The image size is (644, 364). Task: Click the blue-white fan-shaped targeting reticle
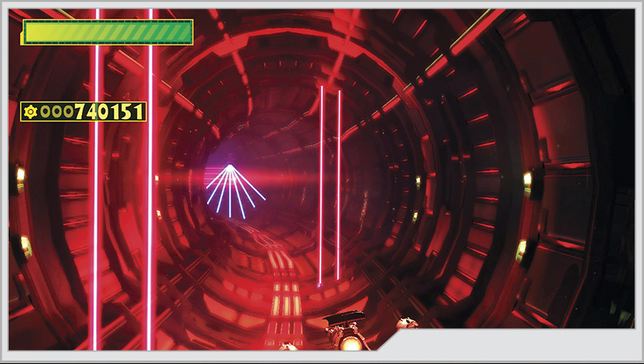(x=235, y=191)
